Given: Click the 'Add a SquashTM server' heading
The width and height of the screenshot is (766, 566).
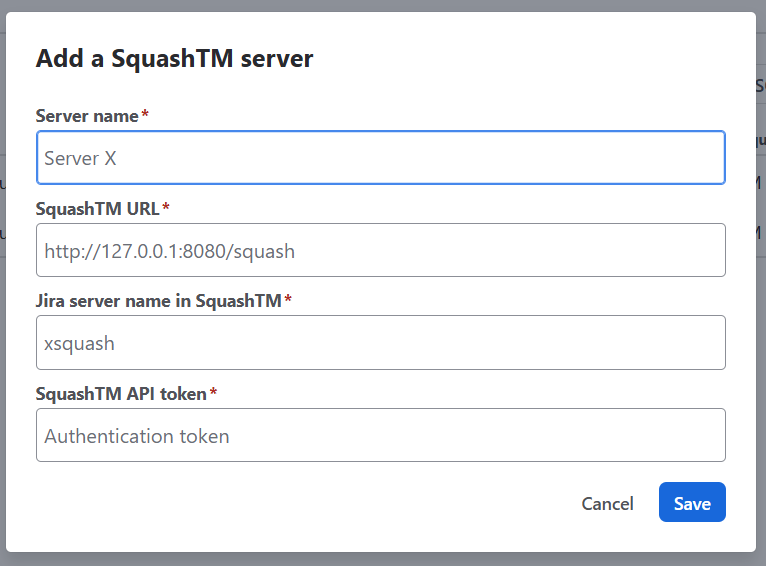Looking at the screenshot, I should [174, 59].
